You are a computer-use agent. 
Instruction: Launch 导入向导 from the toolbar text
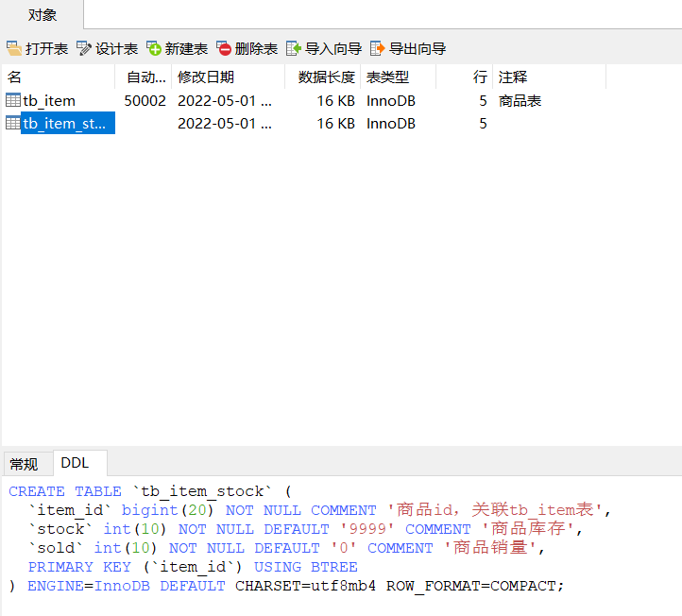click(333, 49)
